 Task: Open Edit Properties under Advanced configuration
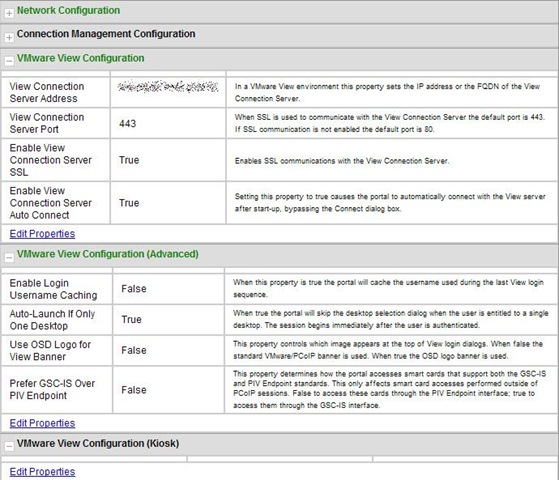(x=42, y=423)
